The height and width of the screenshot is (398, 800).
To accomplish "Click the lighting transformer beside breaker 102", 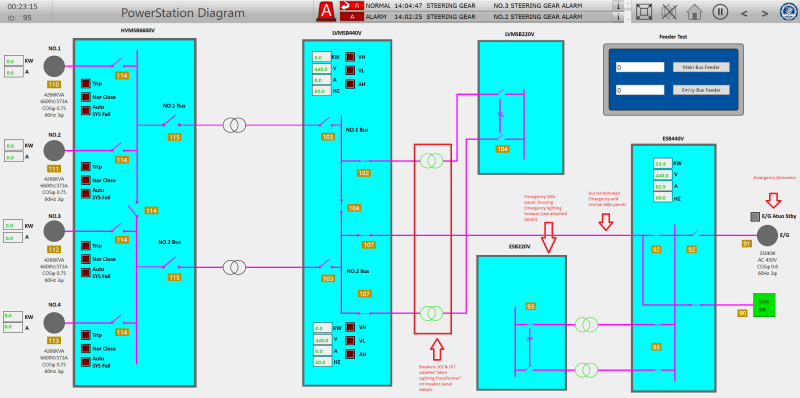I will coord(432,161).
